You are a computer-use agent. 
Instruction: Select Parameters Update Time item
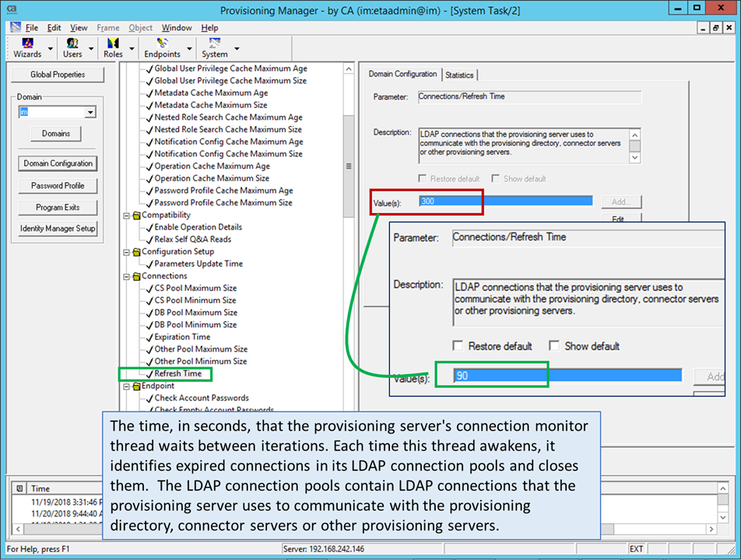pos(198,264)
